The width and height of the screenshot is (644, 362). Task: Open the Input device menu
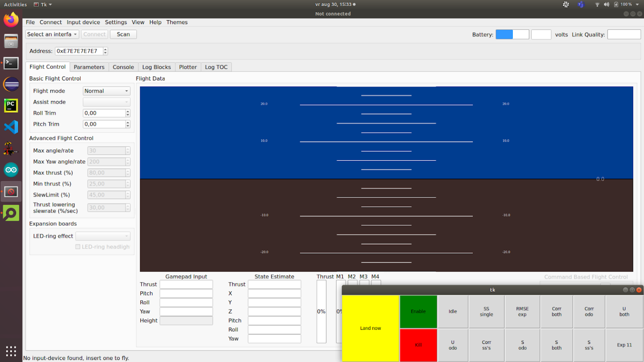click(x=83, y=22)
